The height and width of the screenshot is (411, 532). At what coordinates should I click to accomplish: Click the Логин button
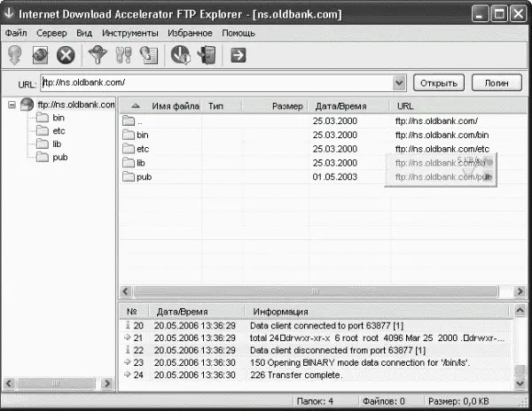[x=497, y=83]
